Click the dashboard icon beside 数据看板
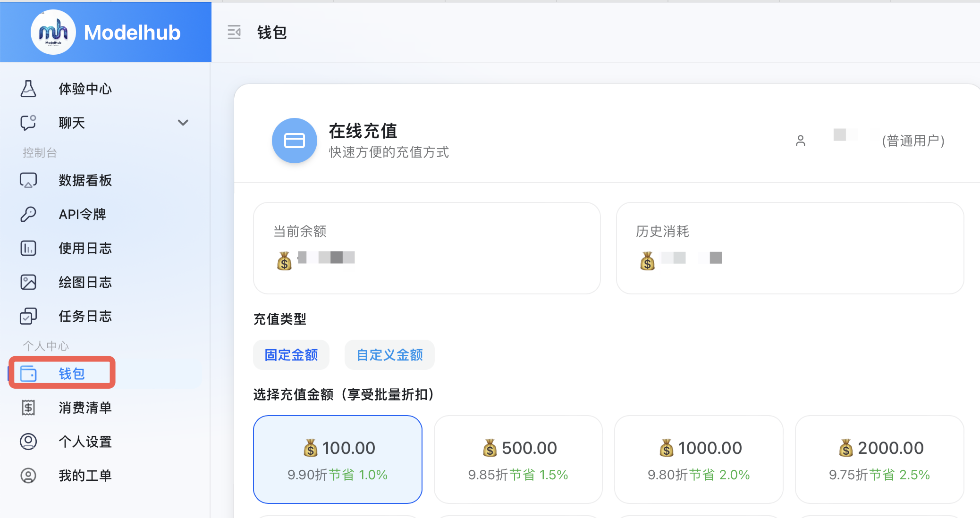The height and width of the screenshot is (518, 980). click(28, 180)
